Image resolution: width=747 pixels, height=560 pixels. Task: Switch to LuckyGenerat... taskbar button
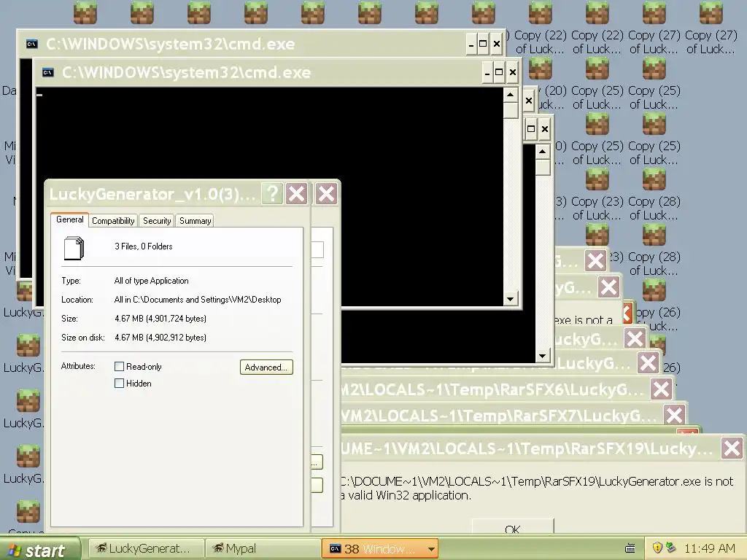coord(145,548)
